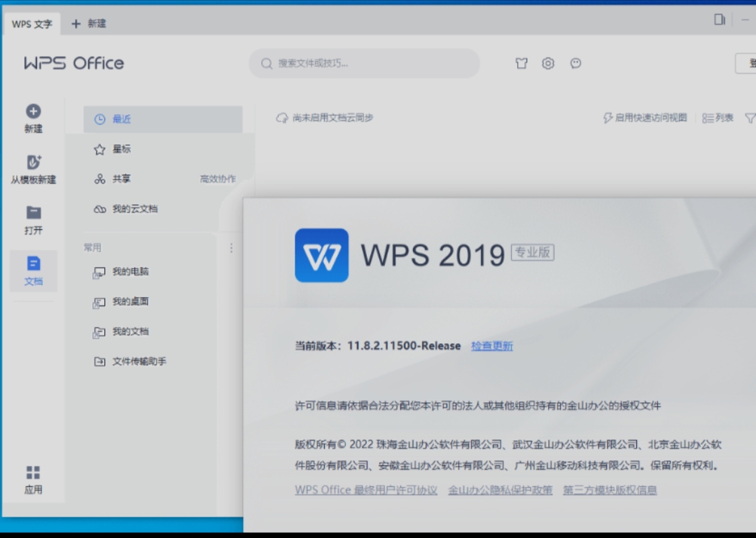Click the login button at top right
Screen dimensions: 756x538
tap(746, 63)
